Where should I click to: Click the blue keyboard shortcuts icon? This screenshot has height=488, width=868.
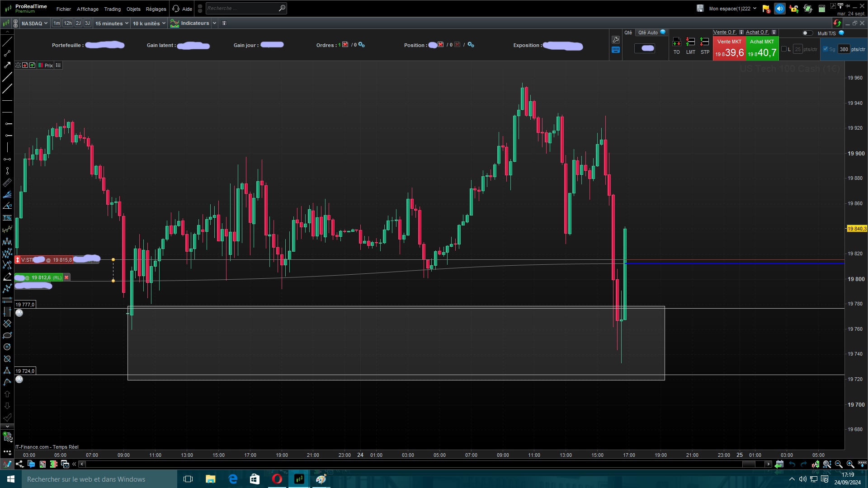[615, 50]
